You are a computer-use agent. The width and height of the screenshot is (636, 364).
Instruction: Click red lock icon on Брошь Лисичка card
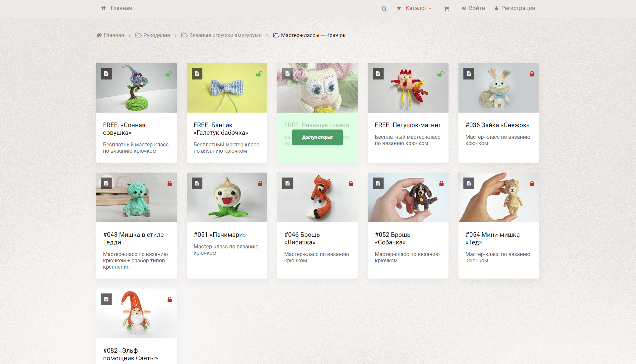click(x=351, y=183)
